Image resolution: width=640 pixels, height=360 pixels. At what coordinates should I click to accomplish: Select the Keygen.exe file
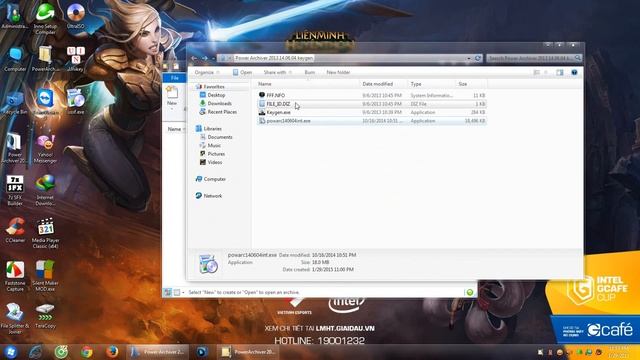coord(372,112)
